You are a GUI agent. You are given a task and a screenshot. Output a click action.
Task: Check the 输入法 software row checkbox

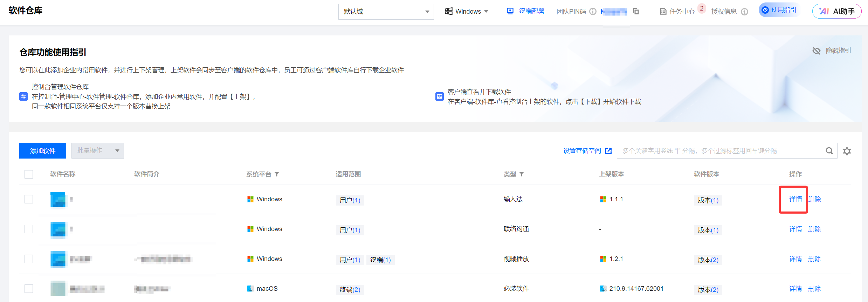coord(29,199)
